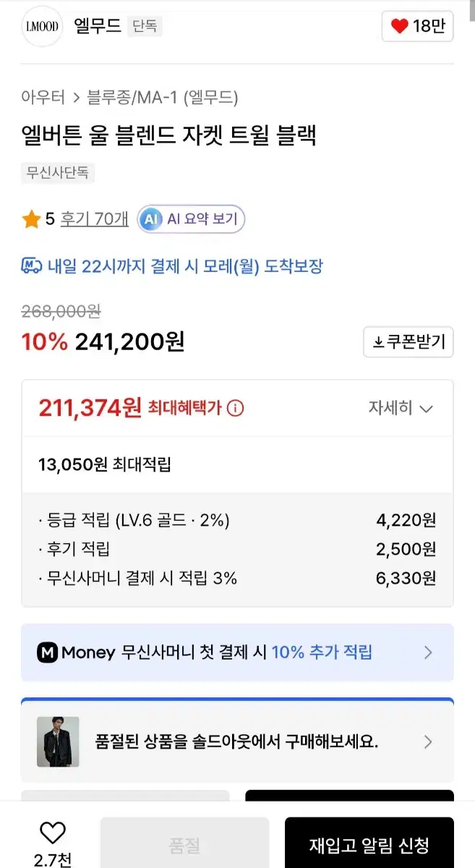The width and height of the screenshot is (475, 868).
Task: Go to 아우터 category breadcrumb
Action: coord(43,97)
